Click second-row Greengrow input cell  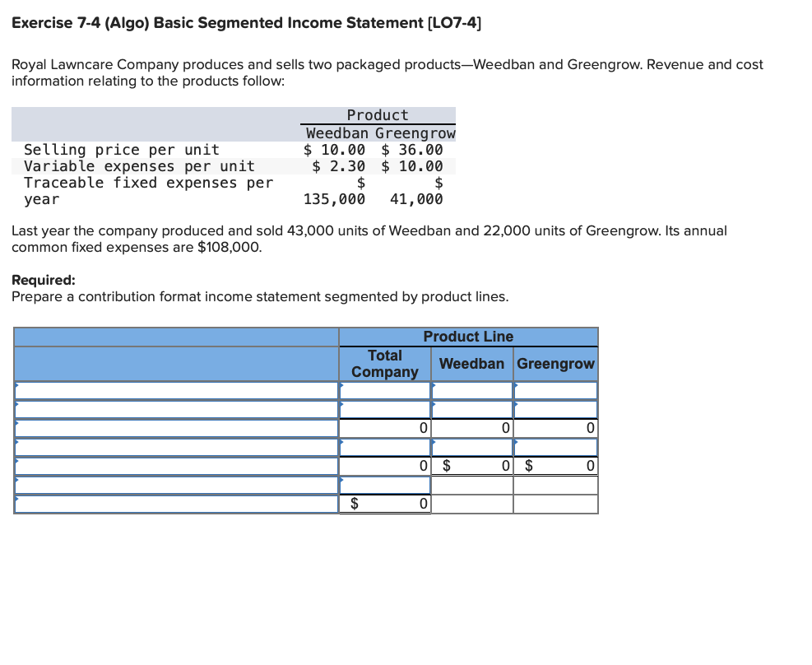[555, 410]
